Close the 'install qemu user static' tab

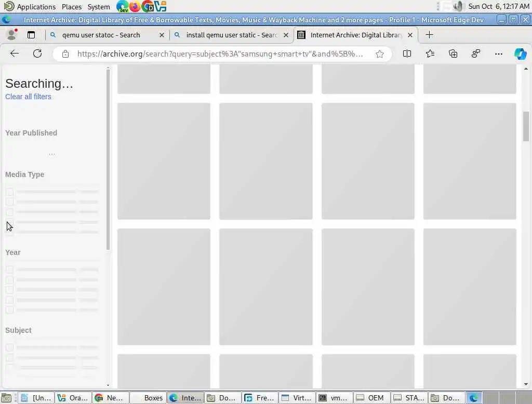coord(286,35)
